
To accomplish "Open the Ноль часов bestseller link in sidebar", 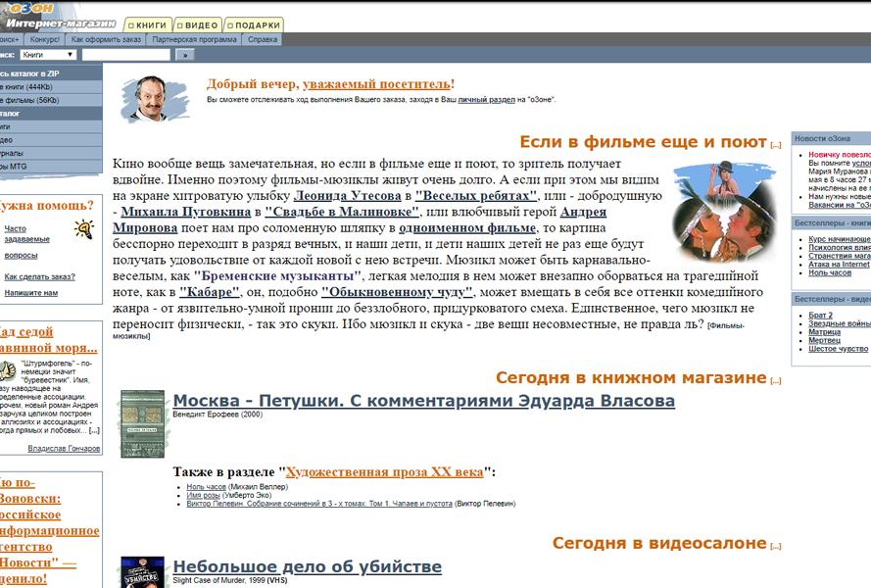I will pos(830,272).
